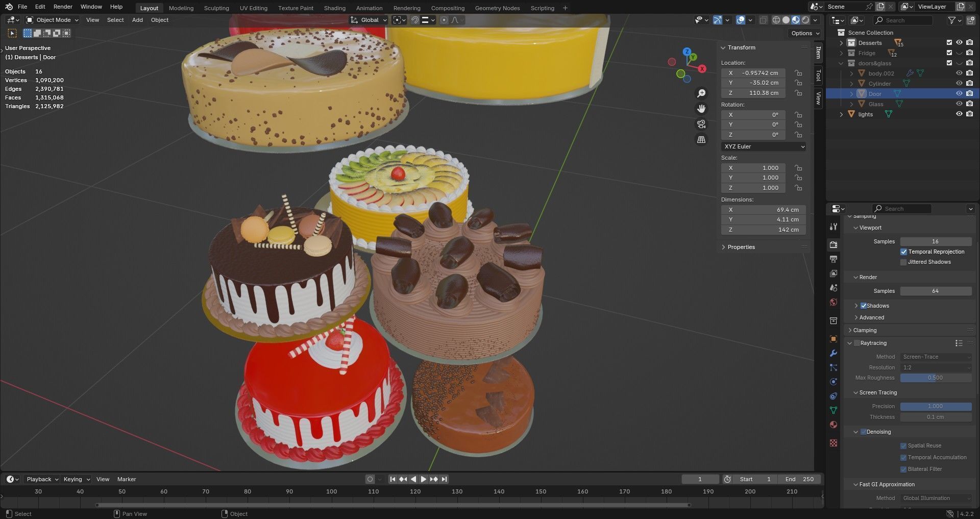980x519 pixels.
Task: Select wireframe viewport shading
Action: pyautogui.click(x=776, y=20)
